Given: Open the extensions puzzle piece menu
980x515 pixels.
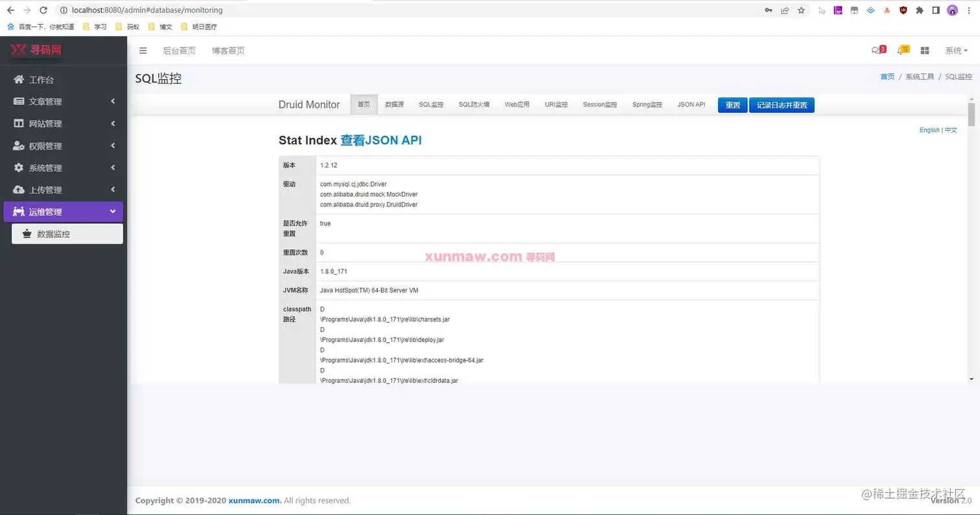Looking at the screenshot, I should pyautogui.click(x=920, y=10).
